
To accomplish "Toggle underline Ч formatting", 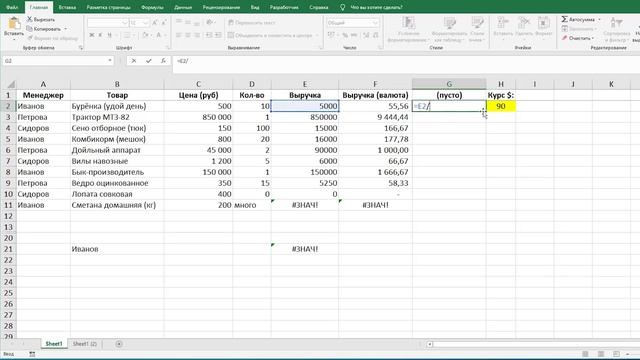I will point(109,36).
